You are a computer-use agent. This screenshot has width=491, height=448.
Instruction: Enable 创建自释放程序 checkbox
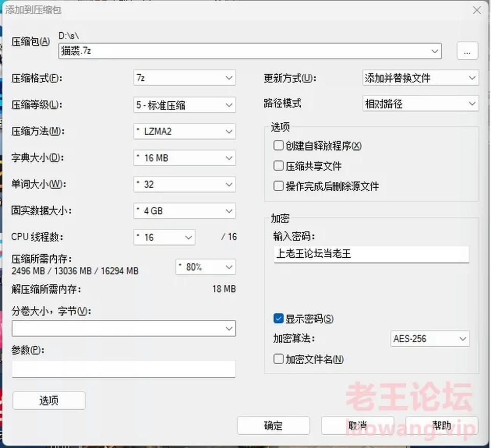[278, 146]
